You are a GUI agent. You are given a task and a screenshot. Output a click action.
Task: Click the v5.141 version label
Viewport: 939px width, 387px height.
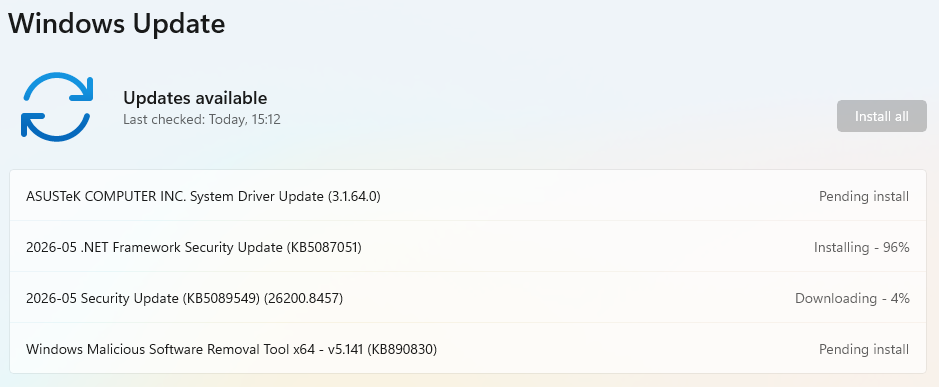346,349
